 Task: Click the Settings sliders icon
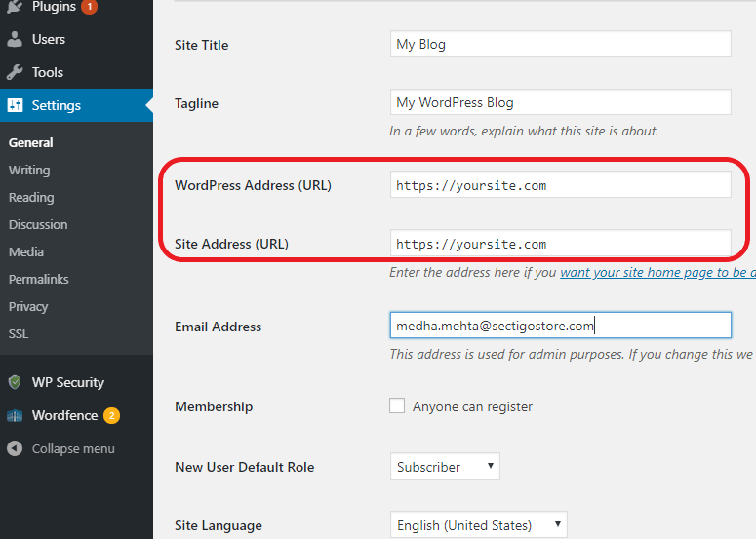pyautogui.click(x=15, y=105)
